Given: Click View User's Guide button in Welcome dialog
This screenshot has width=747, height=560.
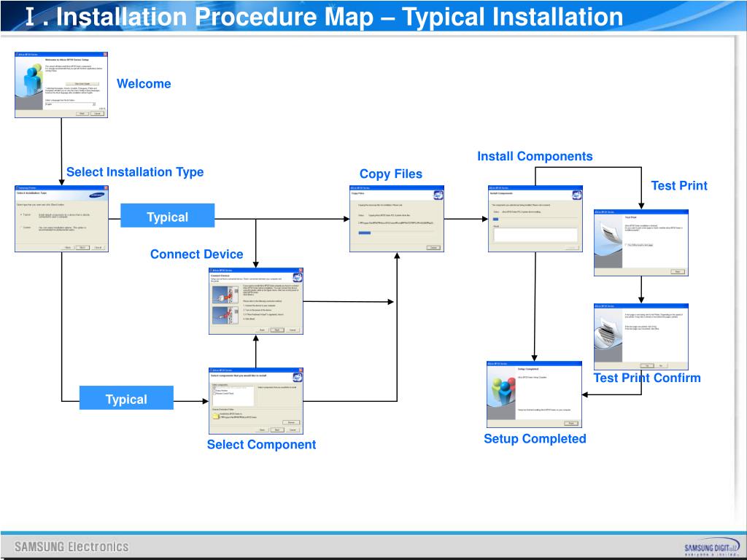Looking at the screenshot, I should click(x=82, y=84).
